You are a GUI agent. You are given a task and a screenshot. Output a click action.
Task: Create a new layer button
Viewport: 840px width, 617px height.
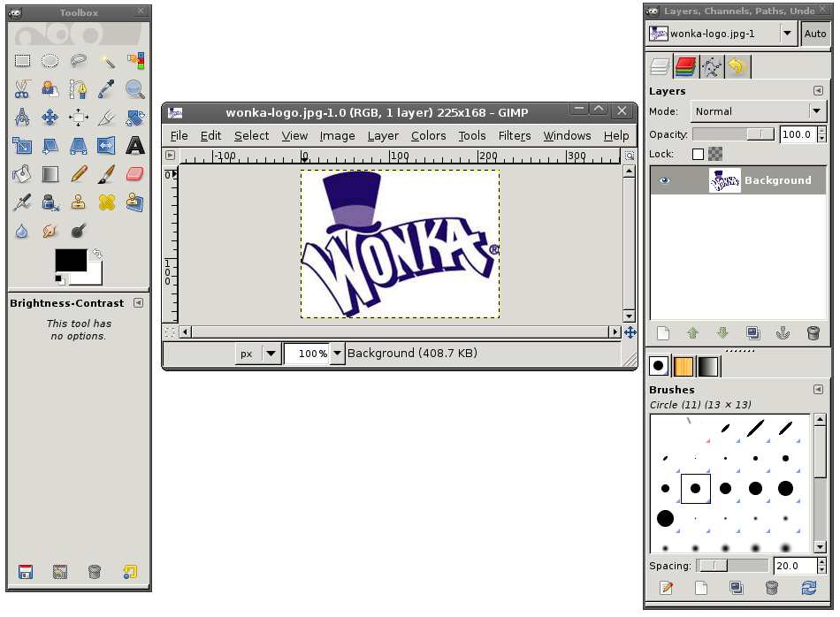(x=662, y=333)
